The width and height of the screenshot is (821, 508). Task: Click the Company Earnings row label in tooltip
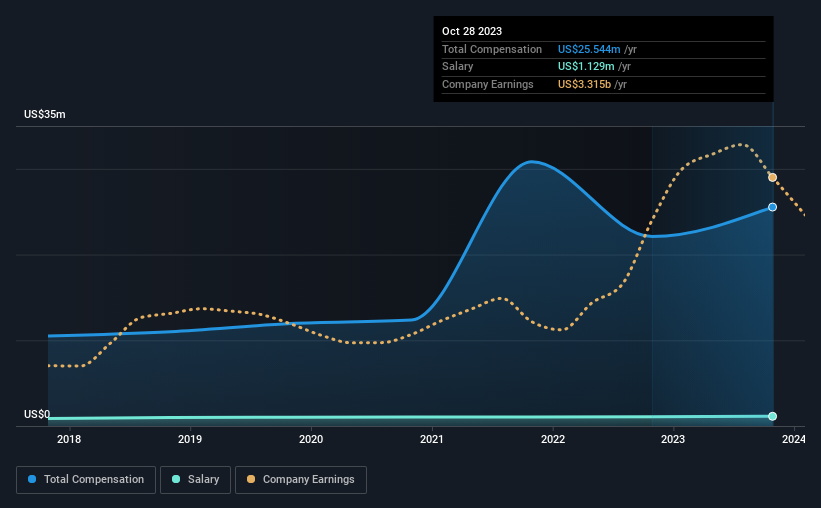487,84
